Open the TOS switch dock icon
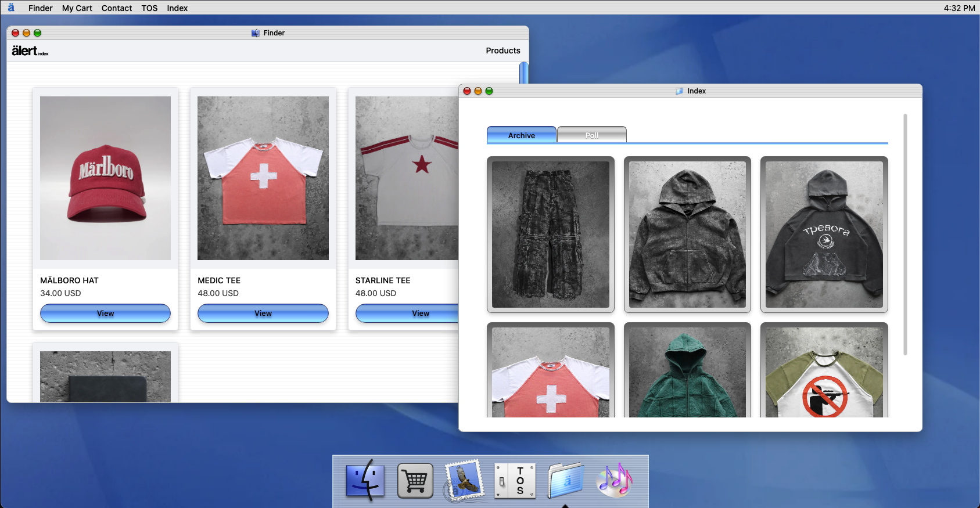 point(515,481)
